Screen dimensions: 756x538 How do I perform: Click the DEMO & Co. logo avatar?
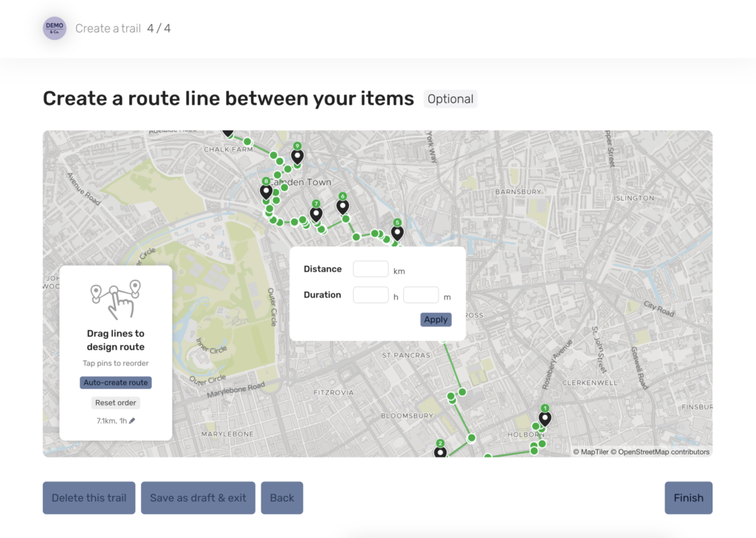pyautogui.click(x=55, y=28)
